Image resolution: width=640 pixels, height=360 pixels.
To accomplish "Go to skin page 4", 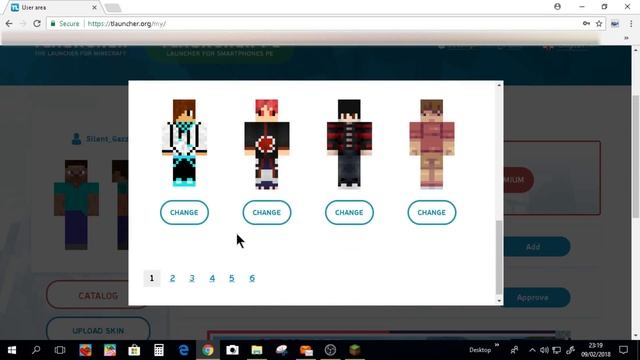I will click(x=212, y=278).
